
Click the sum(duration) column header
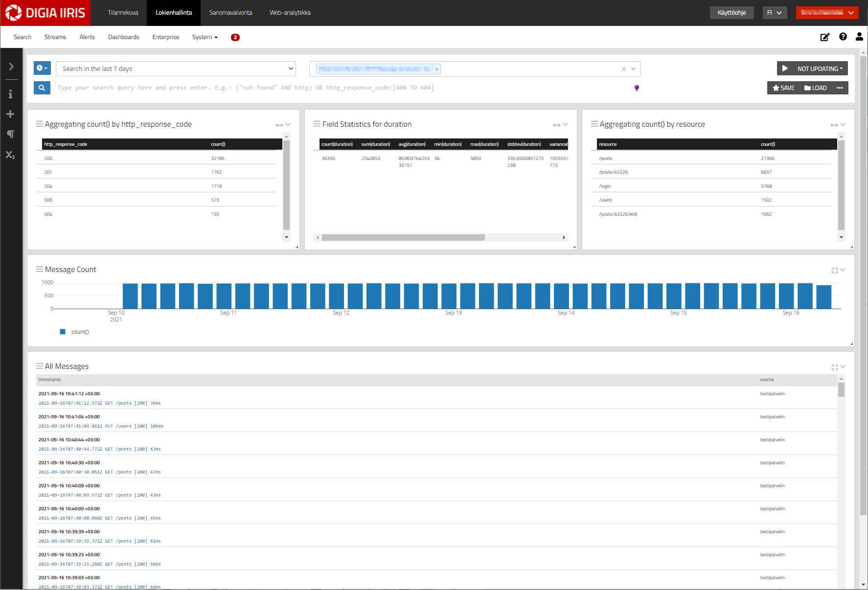(376, 144)
